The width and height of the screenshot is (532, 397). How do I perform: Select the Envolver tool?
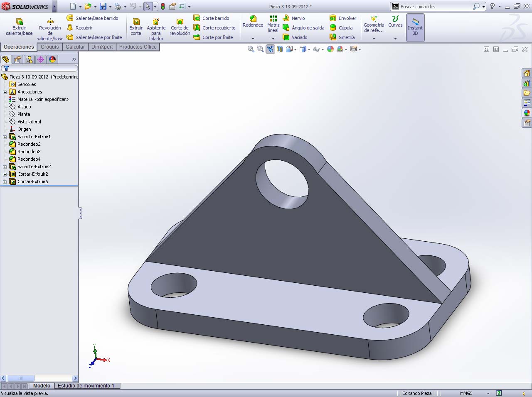coord(343,18)
